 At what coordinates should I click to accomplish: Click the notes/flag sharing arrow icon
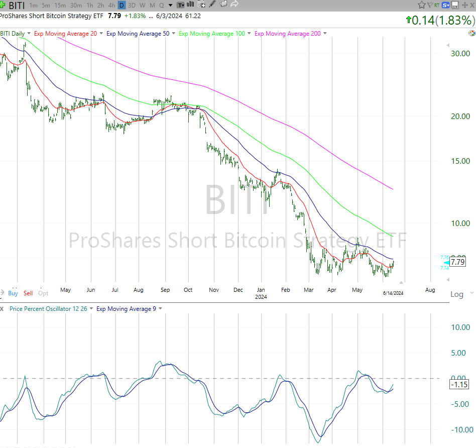coord(233,5)
